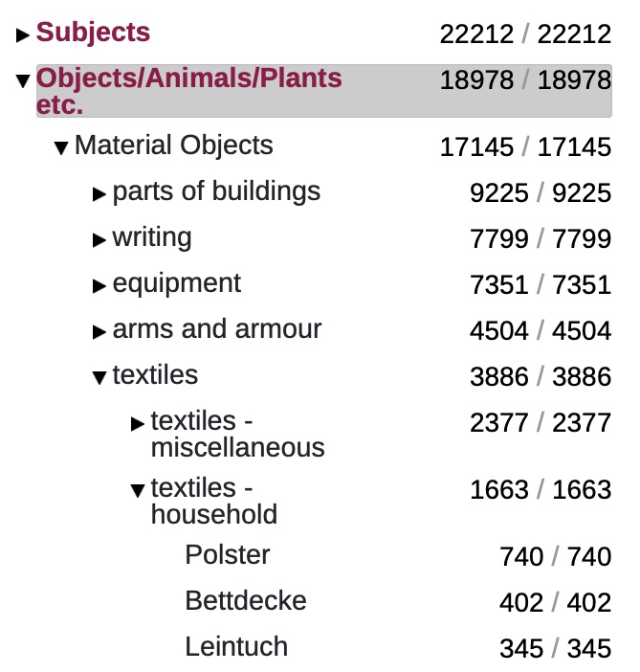
Task: Select the Bettdecke entry
Action: [x=246, y=601]
